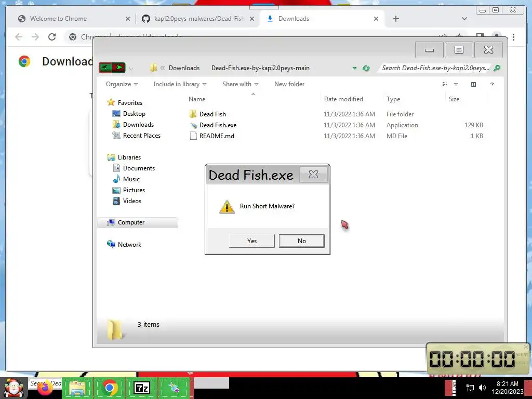Image resolution: width=532 pixels, height=399 pixels.
Task: Click Downloads in the Explorer address path
Action: (184, 68)
